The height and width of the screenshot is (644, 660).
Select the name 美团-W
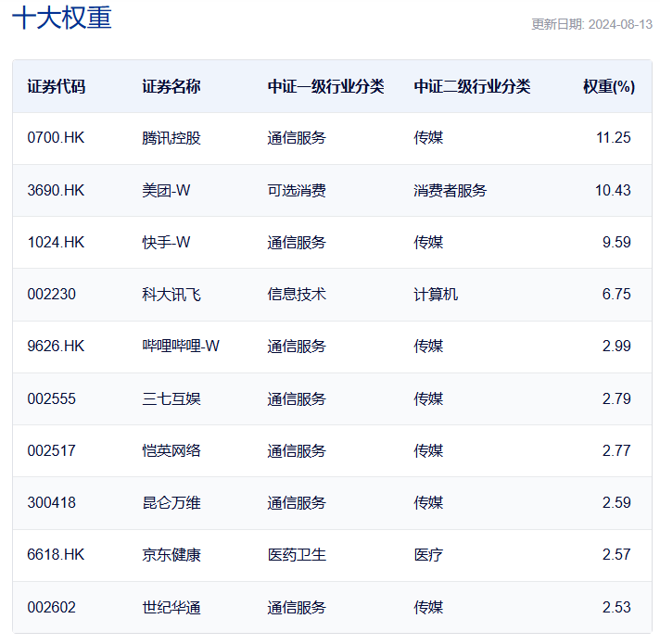click(x=166, y=191)
